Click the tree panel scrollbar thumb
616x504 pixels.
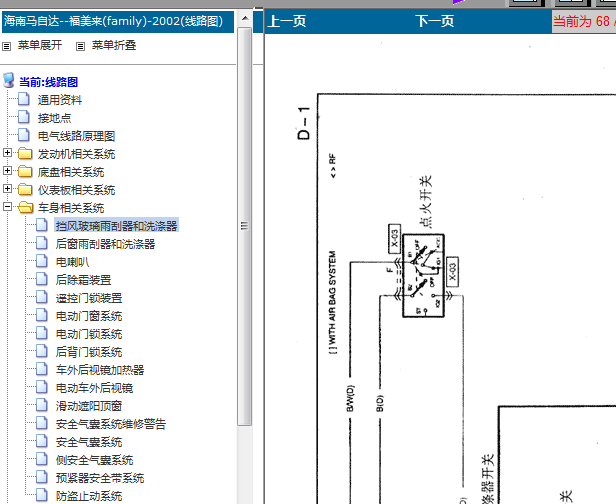click(x=245, y=226)
